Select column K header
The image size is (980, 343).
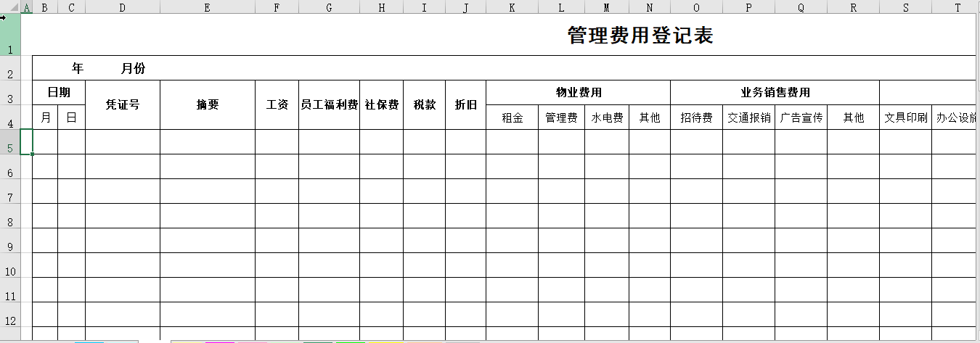[512, 7]
